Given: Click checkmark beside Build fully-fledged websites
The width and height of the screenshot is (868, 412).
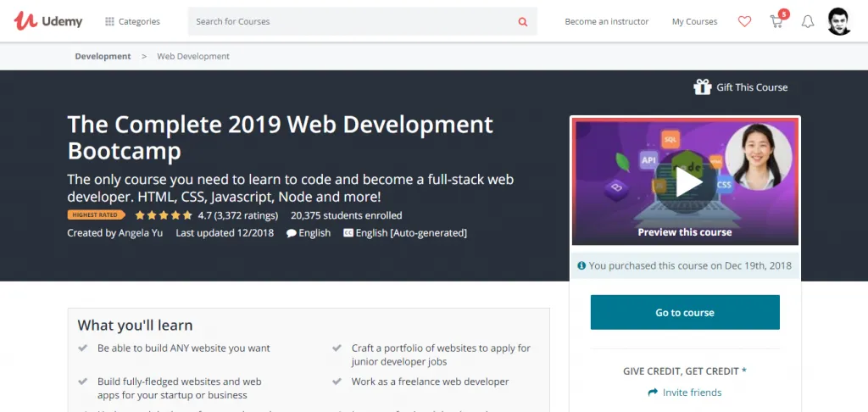Looking at the screenshot, I should click(82, 381).
